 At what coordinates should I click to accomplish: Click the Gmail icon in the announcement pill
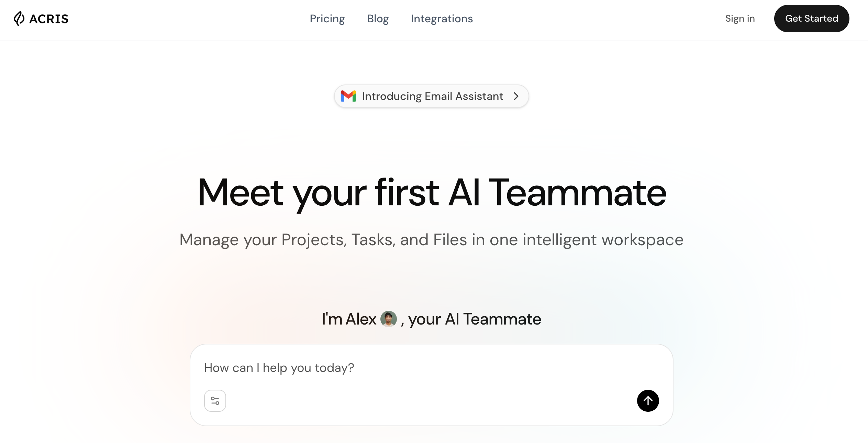348,96
